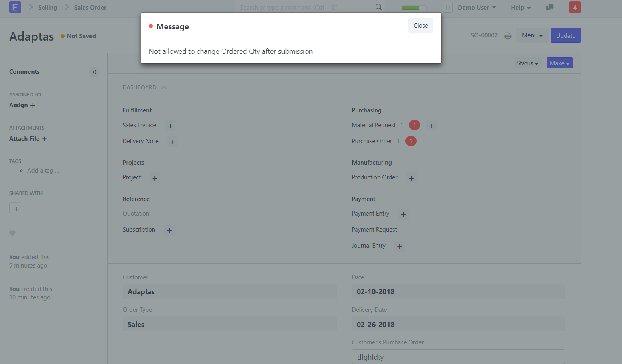Open the Status dropdown
This screenshot has width=622, height=364.
click(x=527, y=63)
